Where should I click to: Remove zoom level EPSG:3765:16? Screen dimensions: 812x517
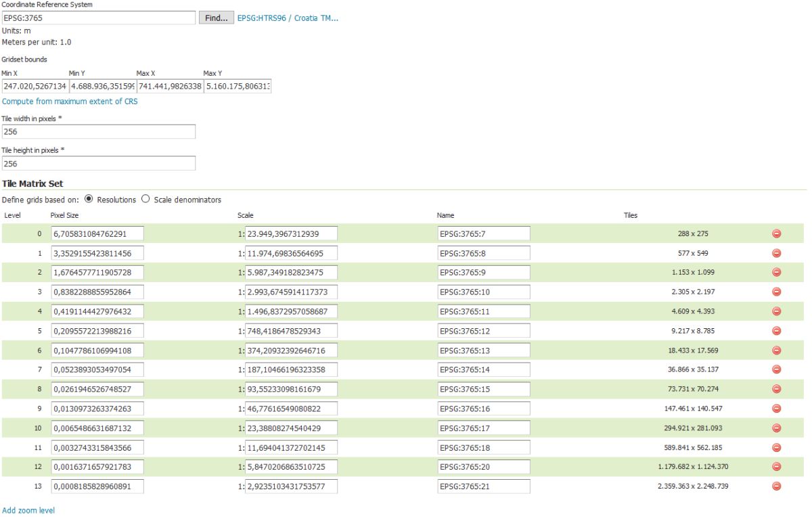pos(776,408)
